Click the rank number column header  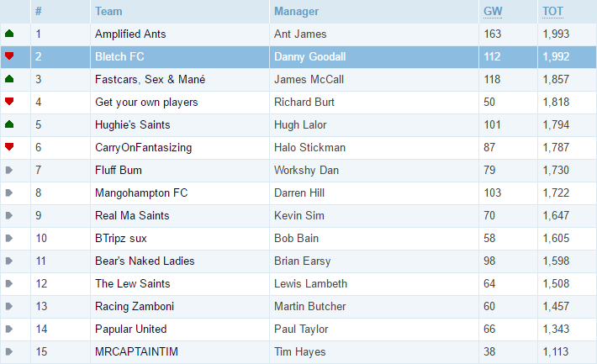pos(38,12)
